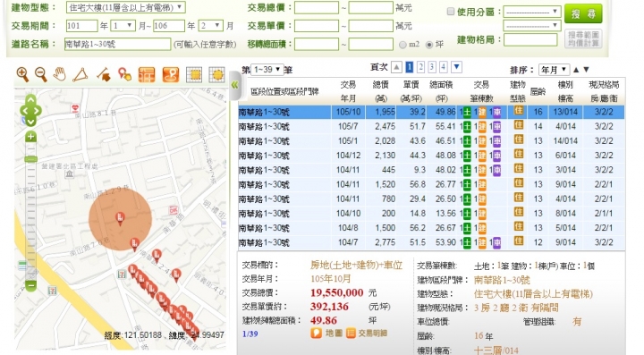644x355 pixels.
Task: Select the zoom-in magnifier map tool
Action: point(22,75)
